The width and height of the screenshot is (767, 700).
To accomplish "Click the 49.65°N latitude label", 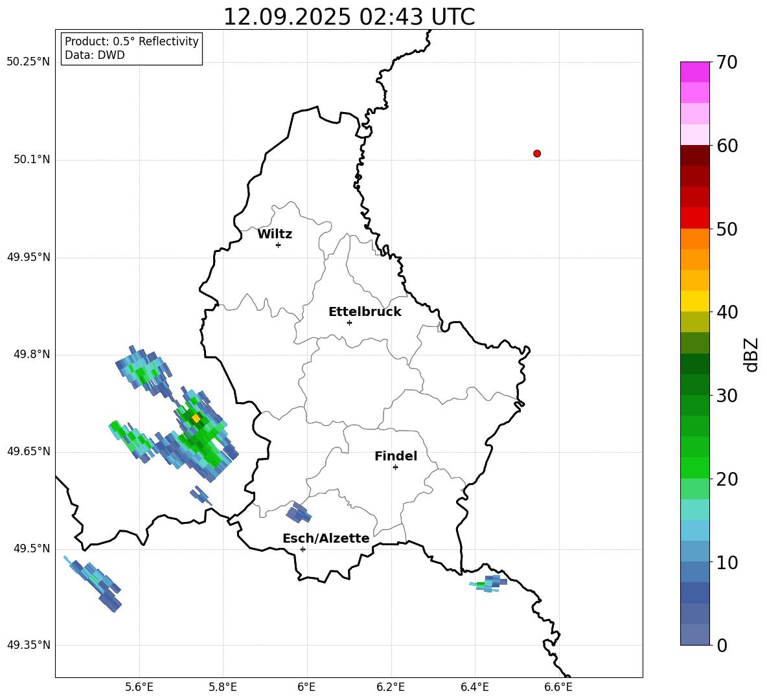I will (x=29, y=451).
